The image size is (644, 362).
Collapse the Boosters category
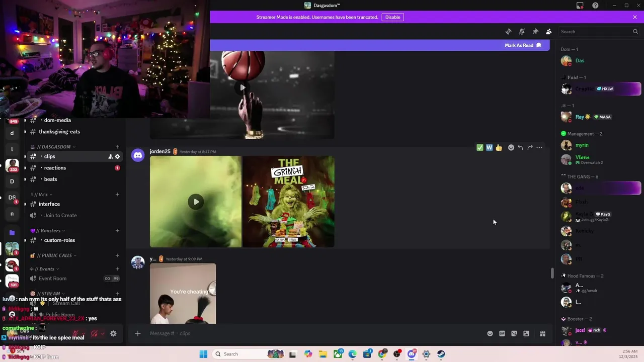pos(48,231)
